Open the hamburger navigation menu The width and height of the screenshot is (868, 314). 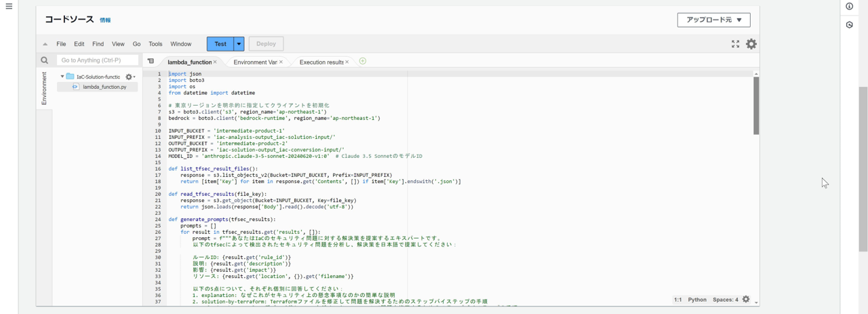[x=9, y=7]
